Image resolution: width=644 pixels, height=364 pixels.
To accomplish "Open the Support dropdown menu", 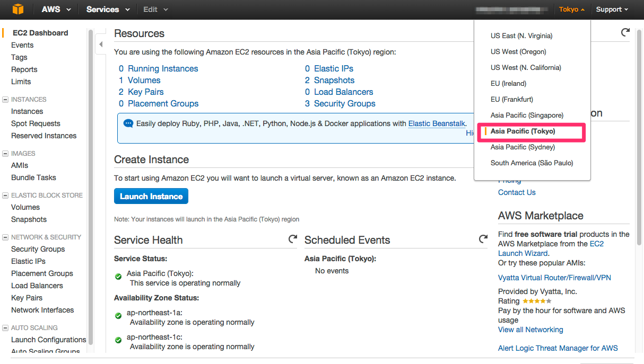I will (612, 10).
